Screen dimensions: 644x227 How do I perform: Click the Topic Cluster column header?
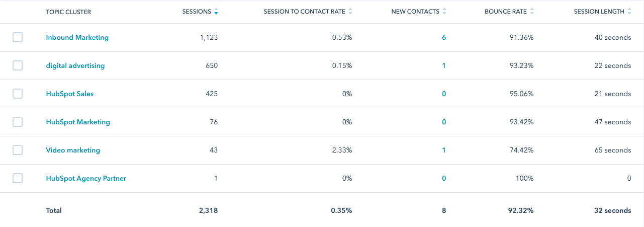coord(68,12)
